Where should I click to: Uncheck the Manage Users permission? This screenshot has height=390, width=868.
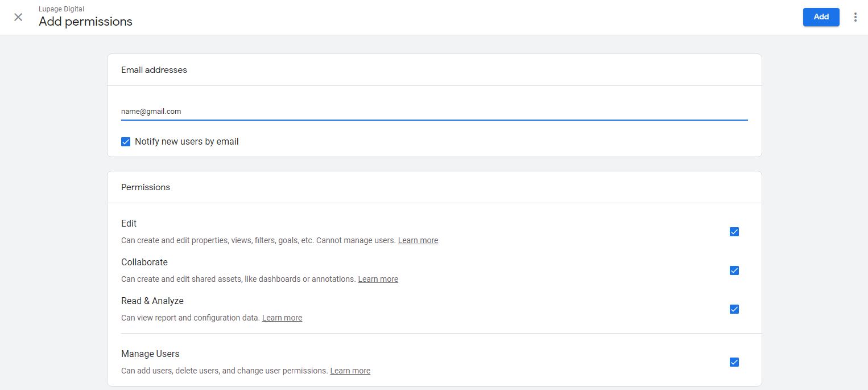[x=734, y=362]
